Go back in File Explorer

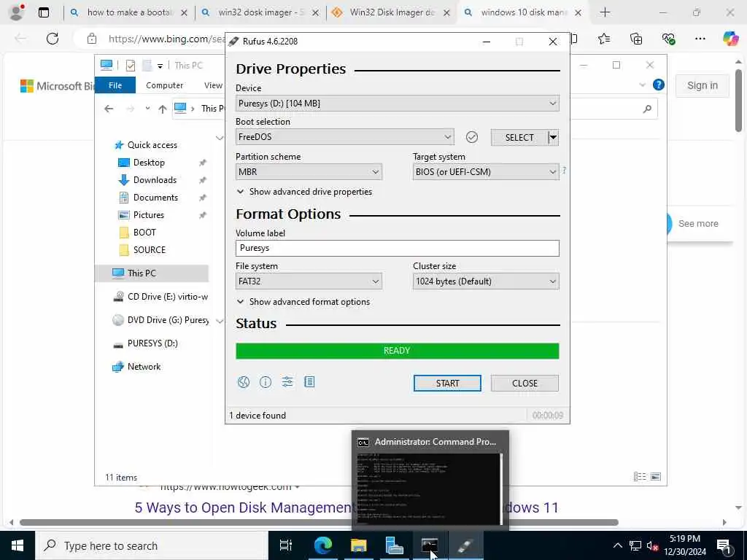point(109,109)
